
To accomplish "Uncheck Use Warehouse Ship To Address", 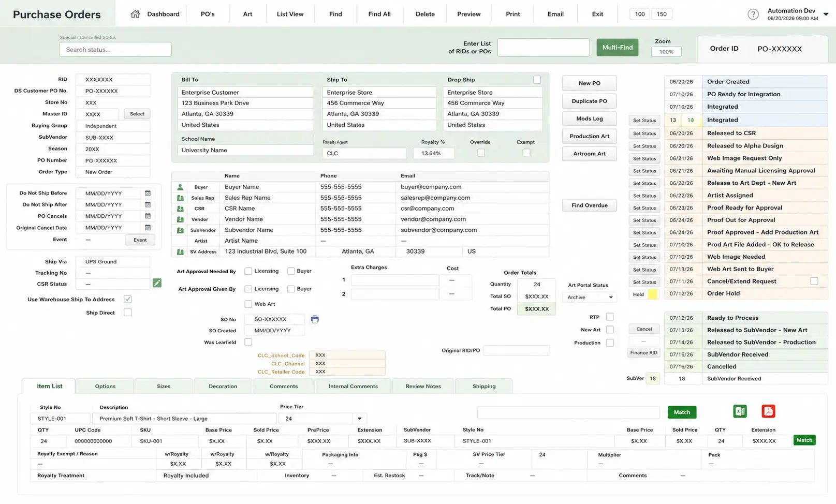I will pos(128,299).
